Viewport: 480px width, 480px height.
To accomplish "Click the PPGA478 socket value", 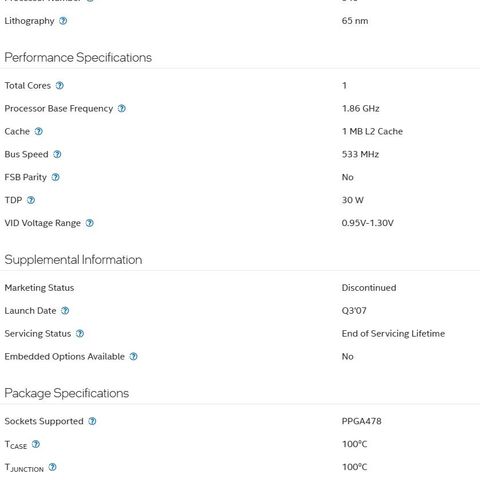I will click(x=361, y=421).
